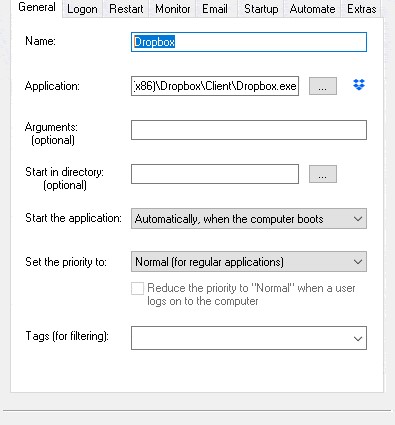395x425 pixels.
Task: Open the Start the application dropdown
Action: click(x=249, y=219)
